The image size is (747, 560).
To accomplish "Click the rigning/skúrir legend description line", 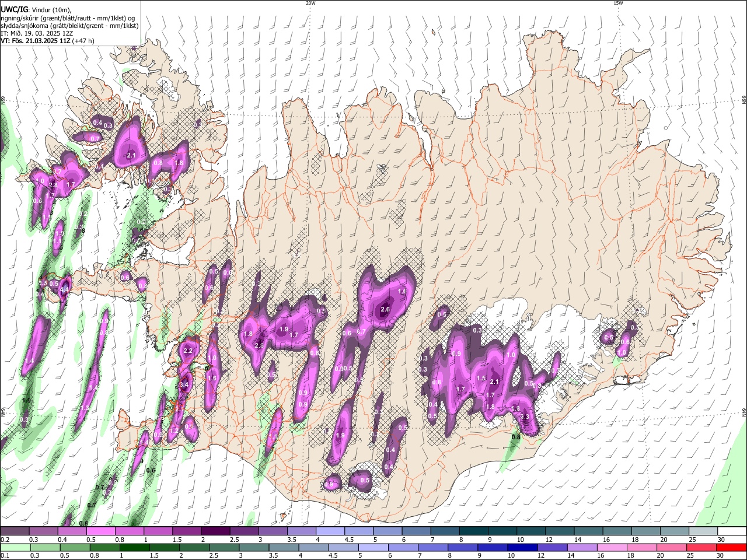I will coord(68,18).
